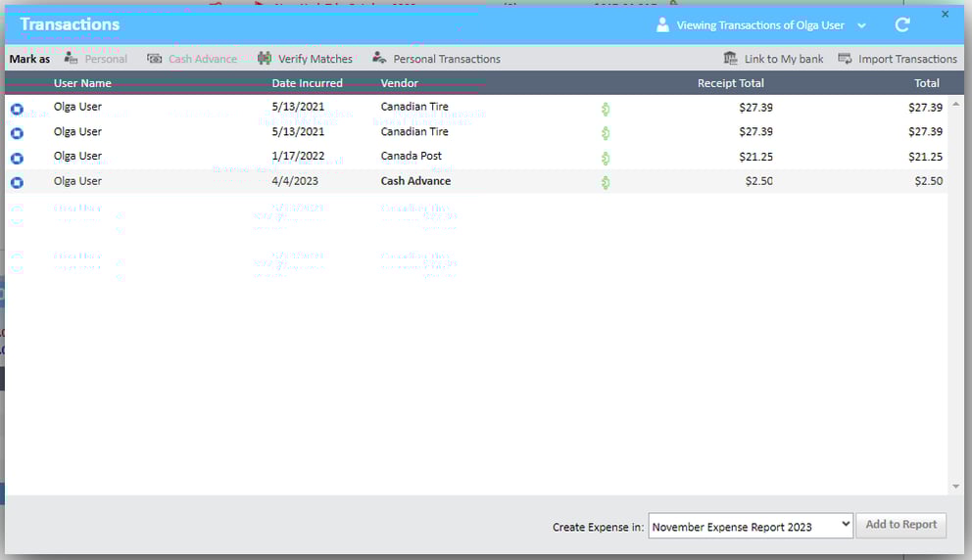Open the viewing transactions user dropdown chevron
Viewport: 972px width, 560px height.
[x=861, y=25]
